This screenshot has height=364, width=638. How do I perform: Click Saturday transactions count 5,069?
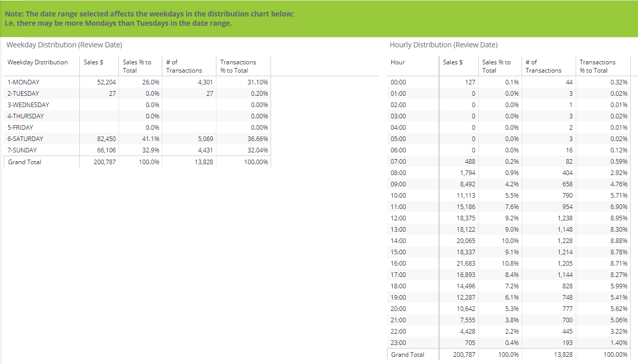[205, 139]
